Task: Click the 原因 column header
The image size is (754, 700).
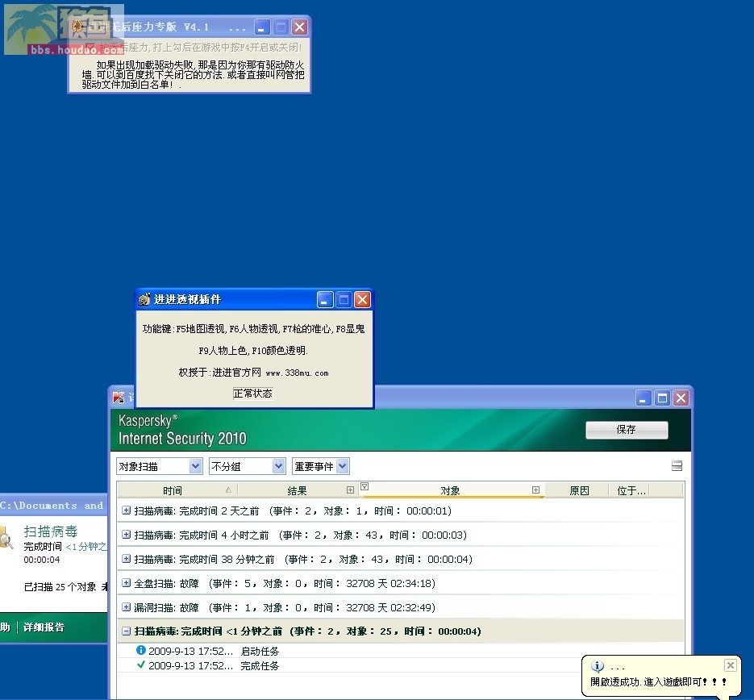Action: [579, 490]
